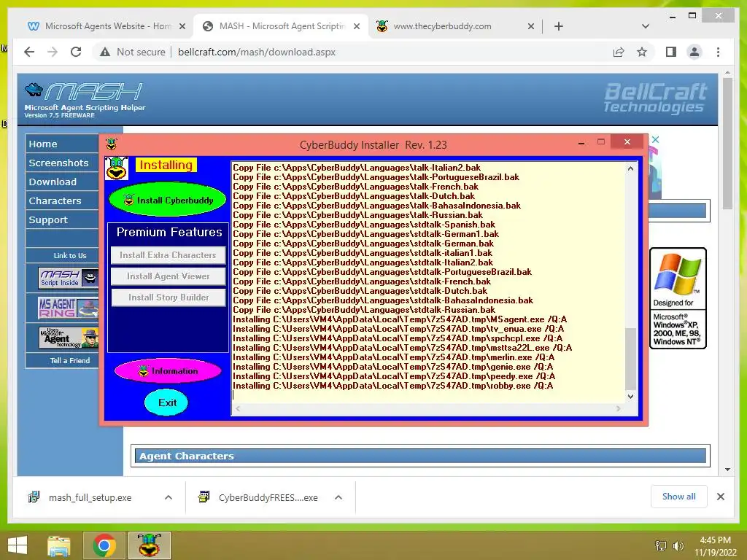The height and width of the screenshot is (560, 747).
Task: Open the tab search chevron
Action: 645,26
